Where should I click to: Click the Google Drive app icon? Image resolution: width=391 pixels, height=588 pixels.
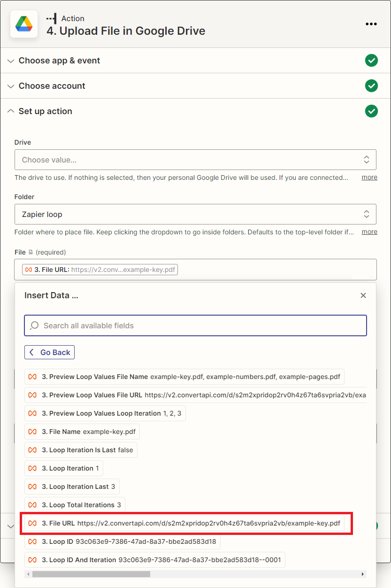click(x=24, y=24)
